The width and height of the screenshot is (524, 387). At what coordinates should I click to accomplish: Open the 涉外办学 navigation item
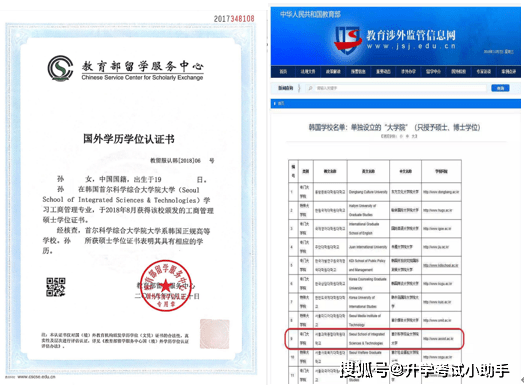pyautogui.click(x=408, y=72)
